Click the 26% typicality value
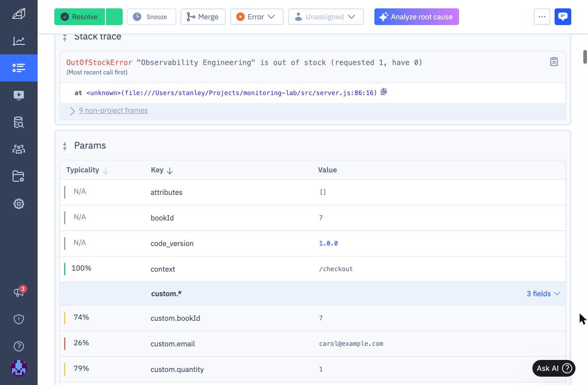The height and width of the screenshot is (385, 588). coord(81,343)
